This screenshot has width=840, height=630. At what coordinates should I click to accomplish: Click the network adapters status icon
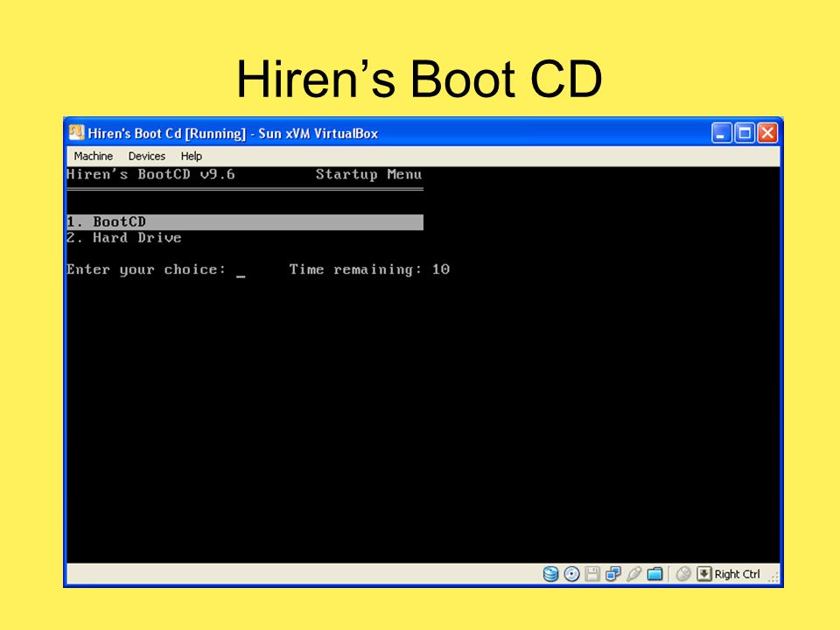coord(614,573)
